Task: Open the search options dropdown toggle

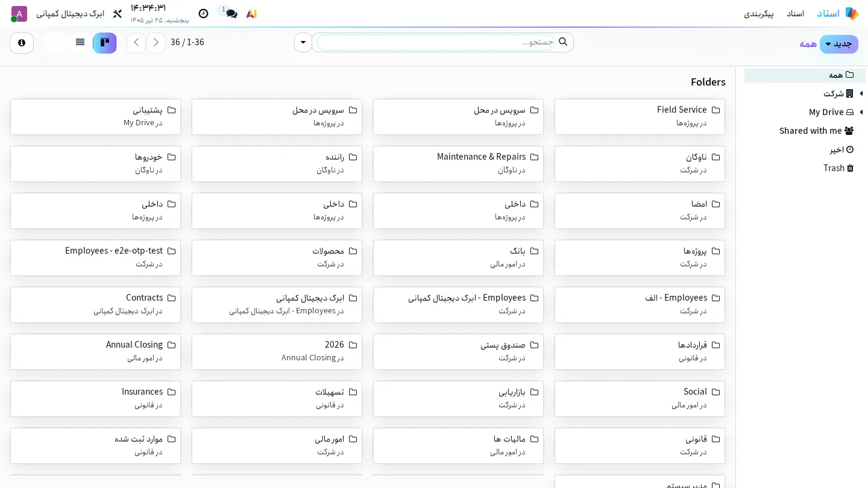Action: [x=303, y=43]
